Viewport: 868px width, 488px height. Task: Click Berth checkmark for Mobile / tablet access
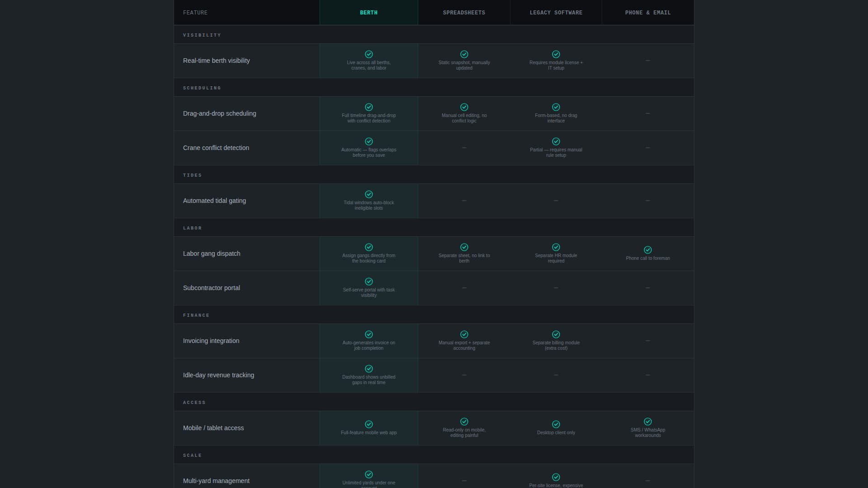tap(369, 424)
